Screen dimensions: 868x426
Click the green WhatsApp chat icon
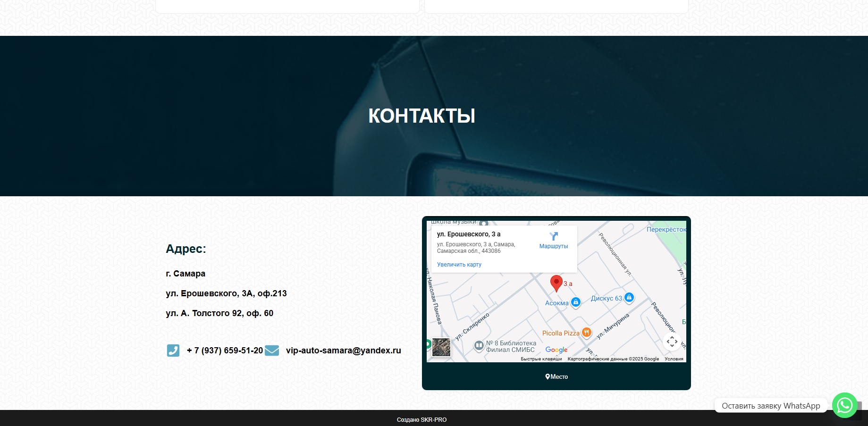[x=844, y=405]
